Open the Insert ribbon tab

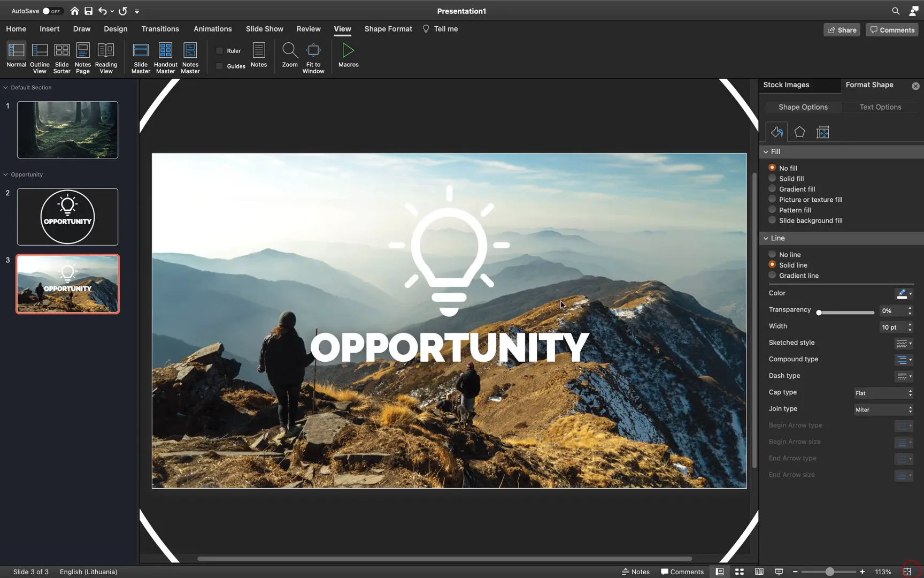point(49,29)
